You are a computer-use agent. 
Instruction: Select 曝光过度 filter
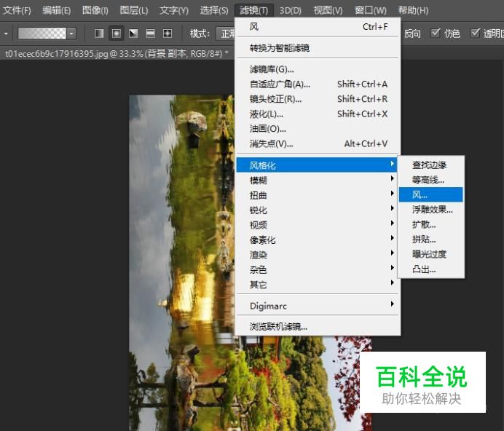click(431, 254)
